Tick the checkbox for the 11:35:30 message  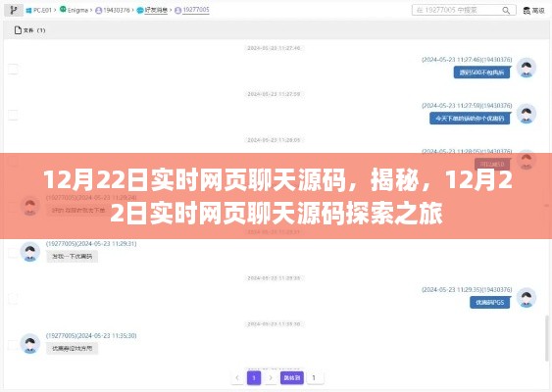click(13, 345)
